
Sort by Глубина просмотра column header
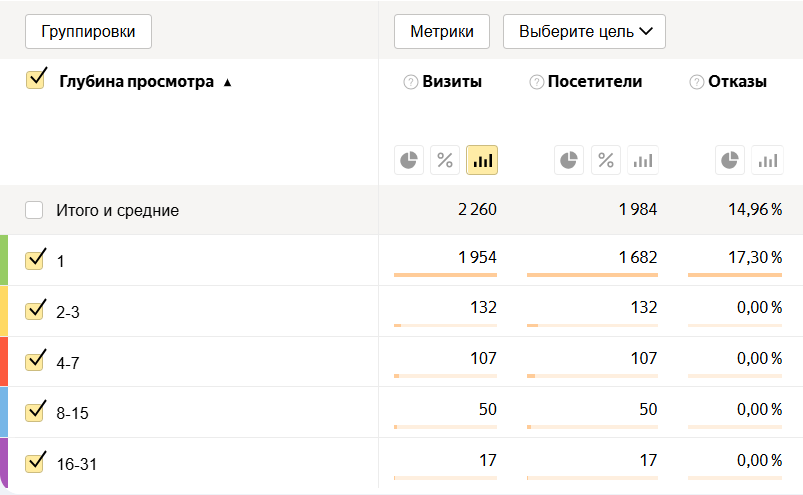[136, 82]
